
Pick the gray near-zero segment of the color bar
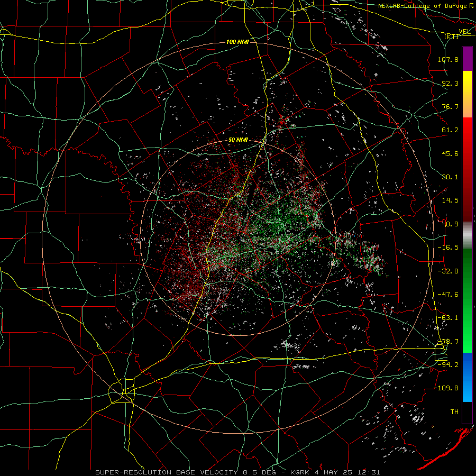(x=467, y=235)
